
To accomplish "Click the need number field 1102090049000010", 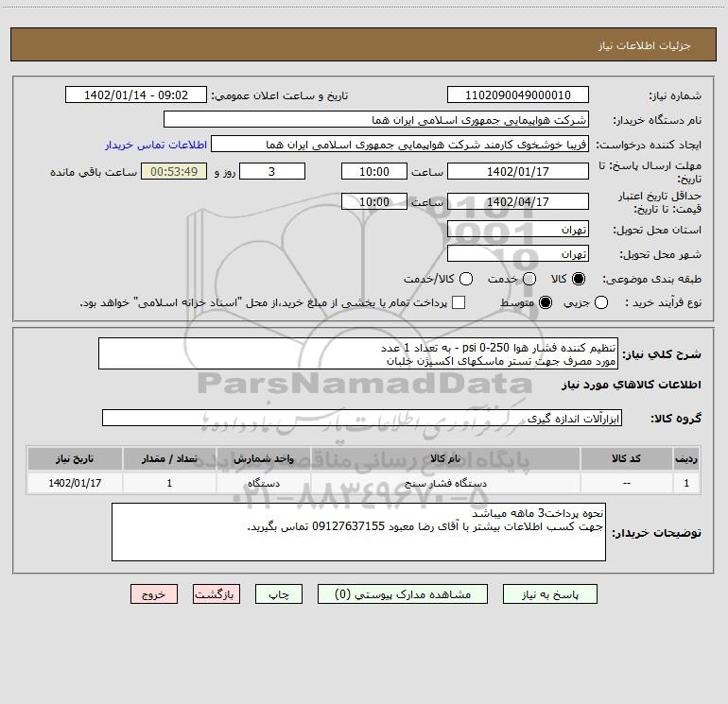I will (518, 94).
